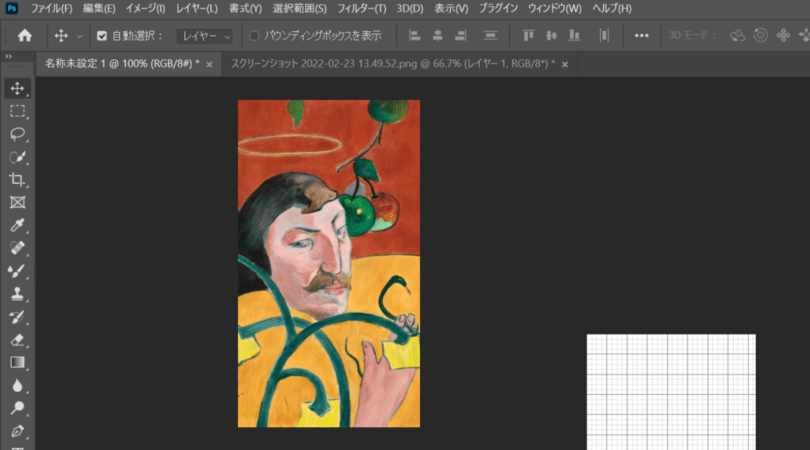810x450 pixels.
Task: Open the レイヤー auto-select dropdown
Action: [204, 36]
